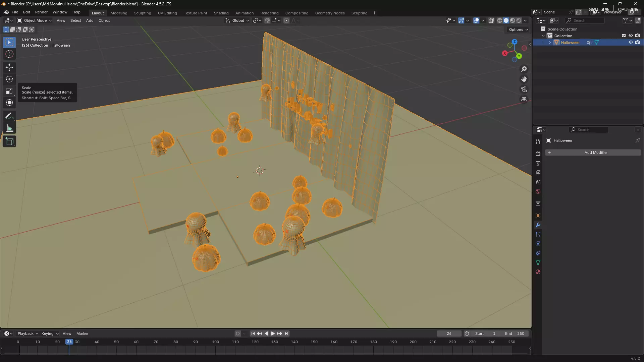The width and height of the screenshot is (644, 362).
Task: Open the Render menu
Action: [x=41, y=12]
